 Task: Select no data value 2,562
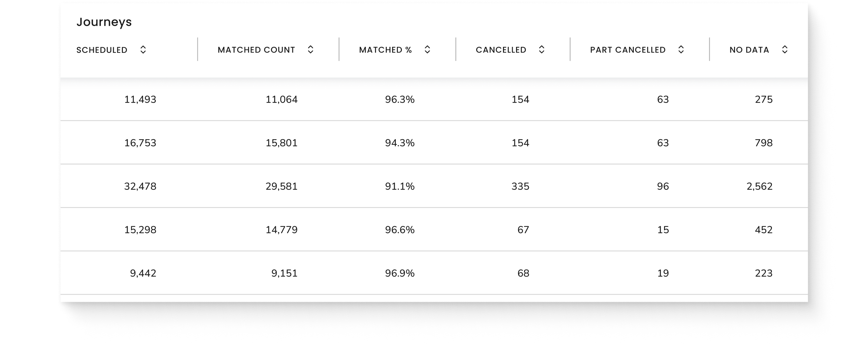(759, 186)
